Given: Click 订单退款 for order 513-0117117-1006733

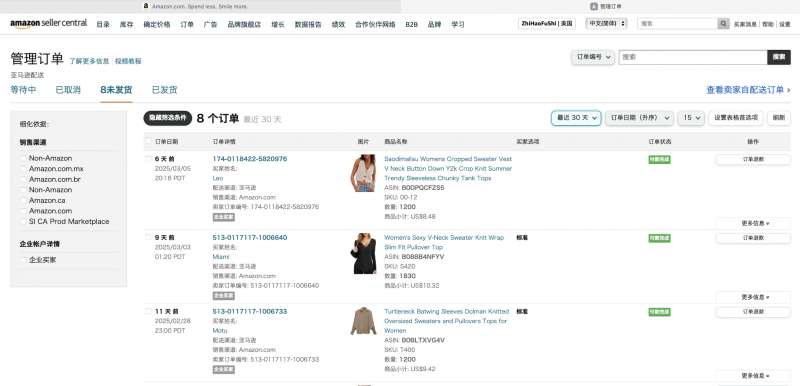Looking at the screenshot, I should (753, 312).
